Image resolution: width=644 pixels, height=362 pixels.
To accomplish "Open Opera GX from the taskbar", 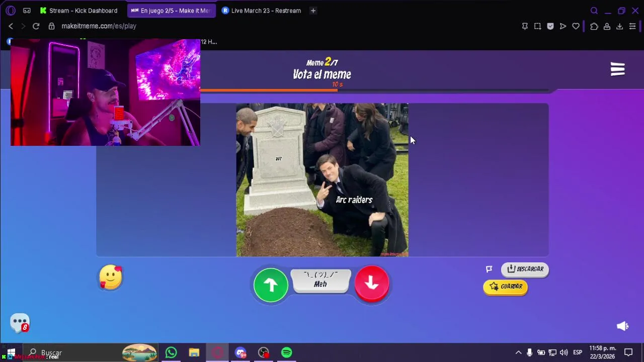I will click(217, 352).
